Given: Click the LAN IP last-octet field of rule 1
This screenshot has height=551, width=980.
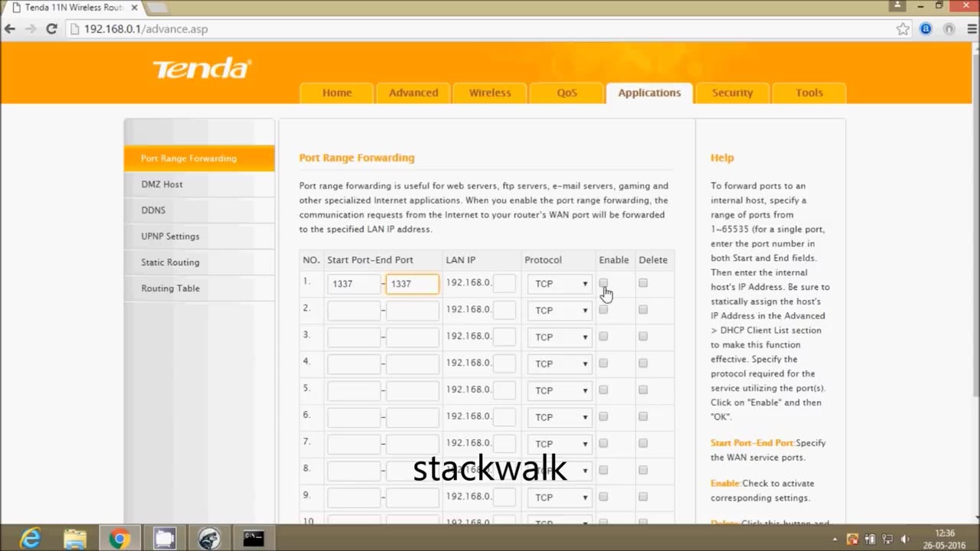Looking at the screenshot, I should (505, 284).
